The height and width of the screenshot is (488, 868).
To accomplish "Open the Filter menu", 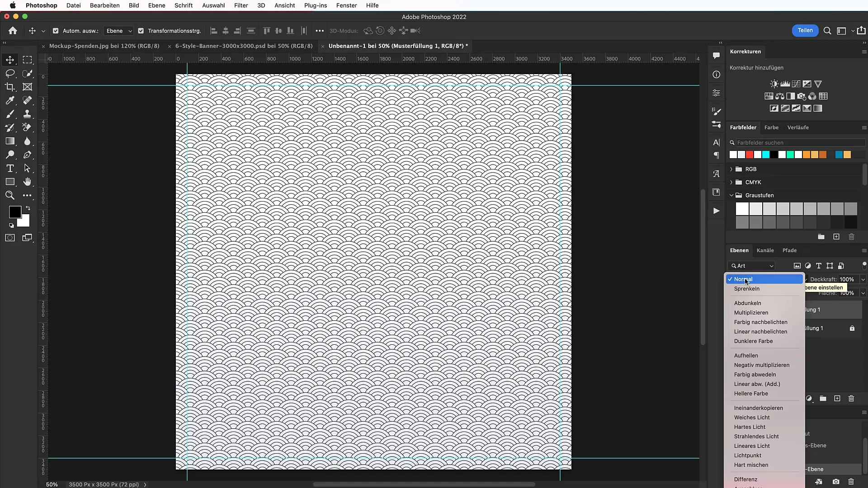I will coord(241,5).
